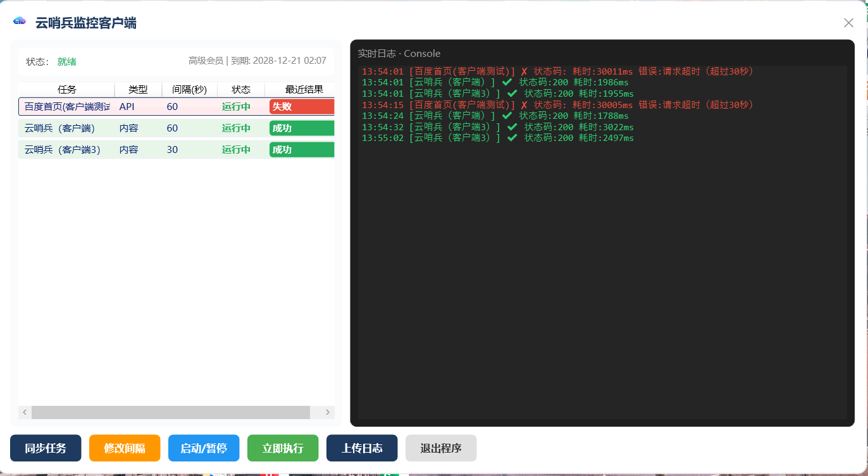
Task: Select the 云哨兵 (客户端3) task name
Action: (62, 150)
